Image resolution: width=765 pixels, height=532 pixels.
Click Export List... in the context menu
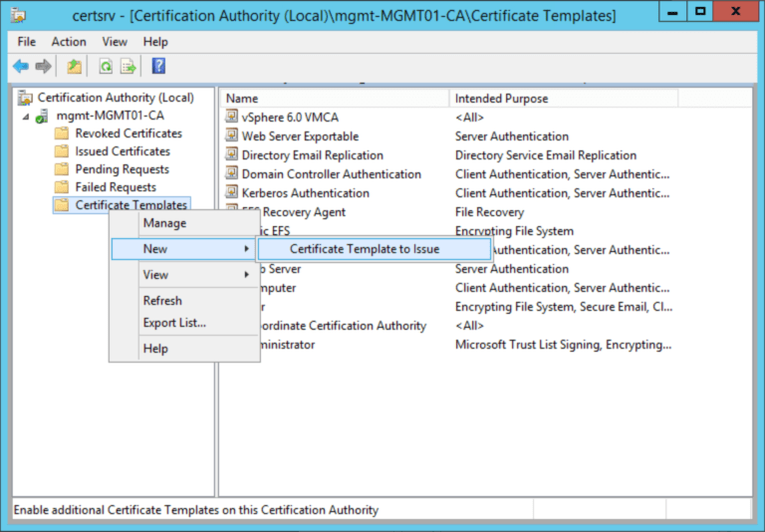click(x=174, y=323)
